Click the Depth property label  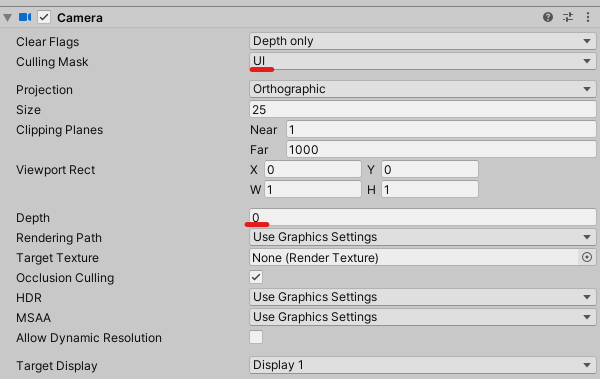tap(33, 218)
